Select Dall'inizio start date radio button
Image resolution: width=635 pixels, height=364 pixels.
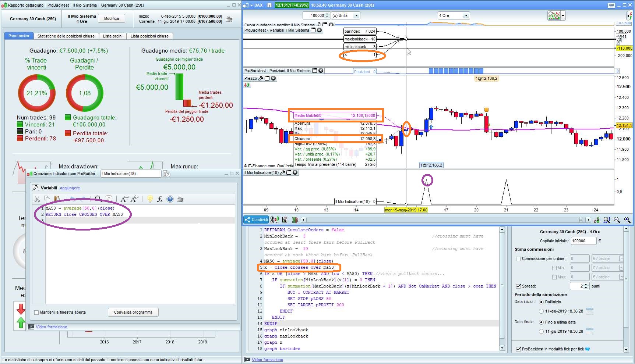(541, 302)
